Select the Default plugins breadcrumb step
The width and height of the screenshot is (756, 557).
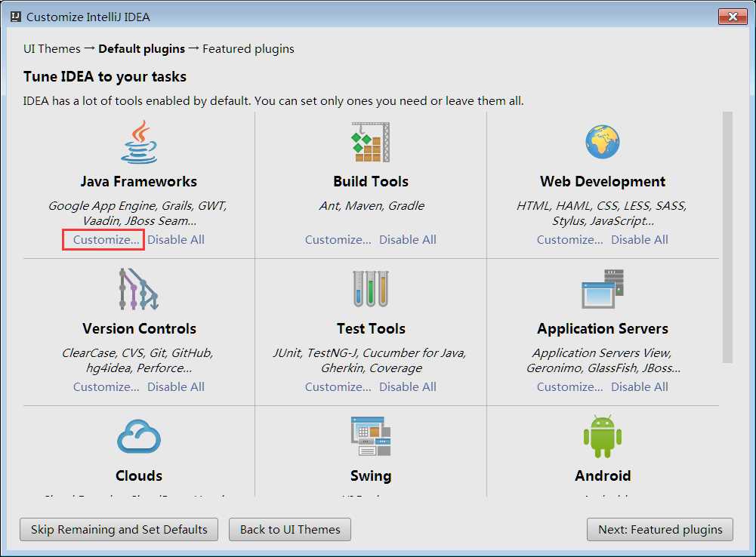(x=142, y=48)
